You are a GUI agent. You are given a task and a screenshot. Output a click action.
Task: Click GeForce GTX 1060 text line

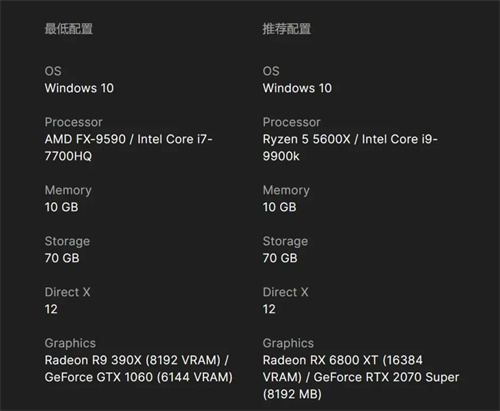point(139,377)
